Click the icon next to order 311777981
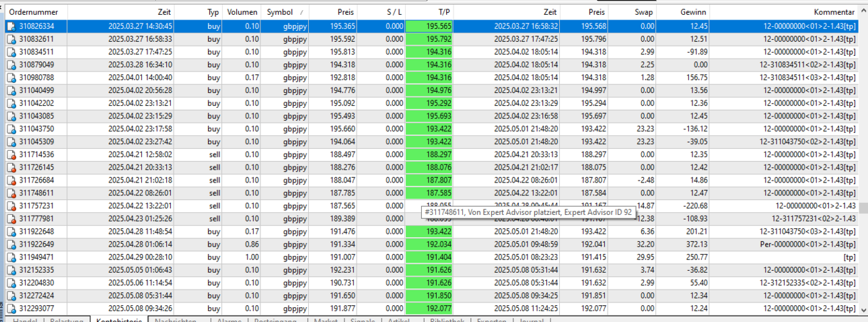The width and height of the screenshot is (868, 322). click(11, 218)
